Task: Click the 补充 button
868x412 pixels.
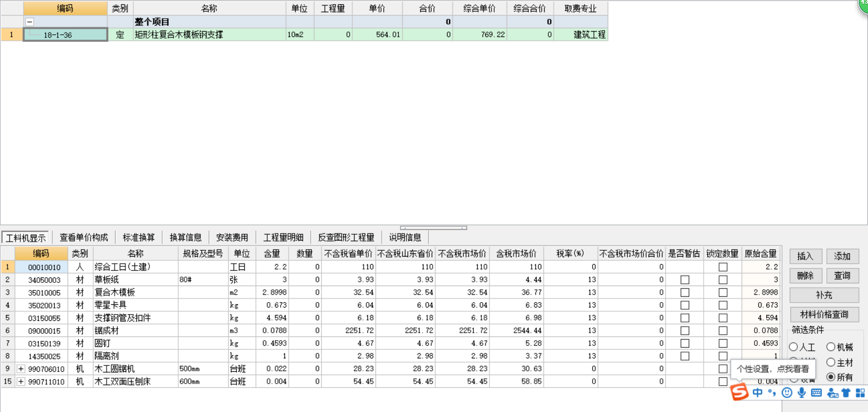Action: pyautogui.click(x=824, y=295)
